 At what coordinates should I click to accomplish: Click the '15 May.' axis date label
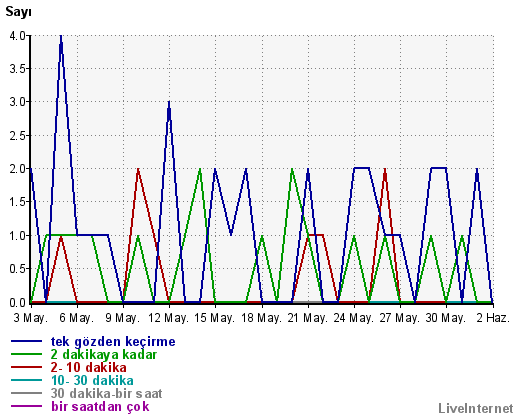tap(215, 318)
